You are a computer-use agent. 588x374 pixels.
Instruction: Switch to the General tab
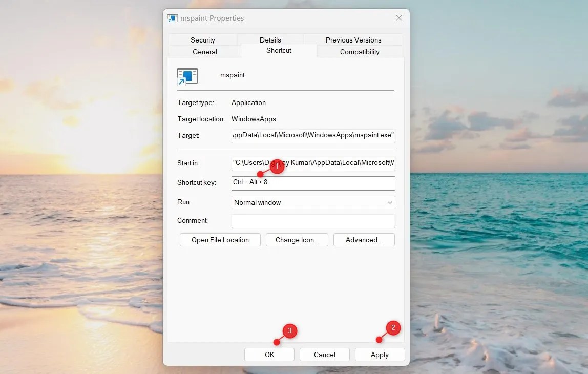click(x=204, y=52)
